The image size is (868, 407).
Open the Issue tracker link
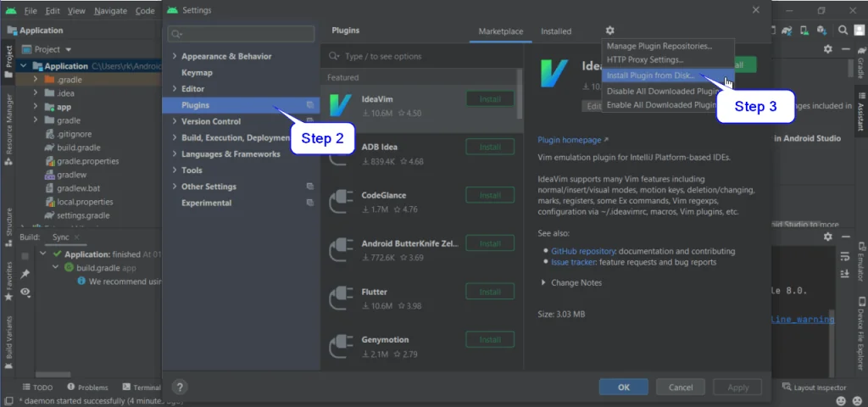click(x=574, y=262)
